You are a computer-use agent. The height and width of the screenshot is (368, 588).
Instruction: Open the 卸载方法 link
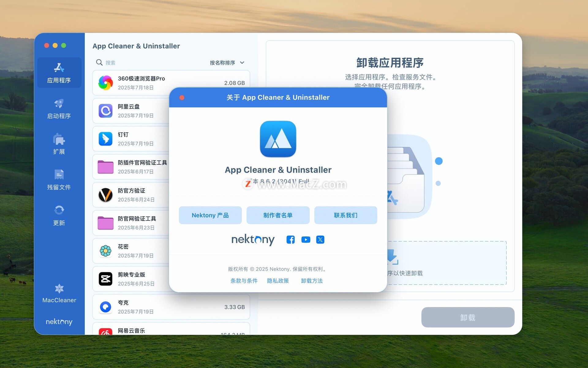tap(312, 281)
